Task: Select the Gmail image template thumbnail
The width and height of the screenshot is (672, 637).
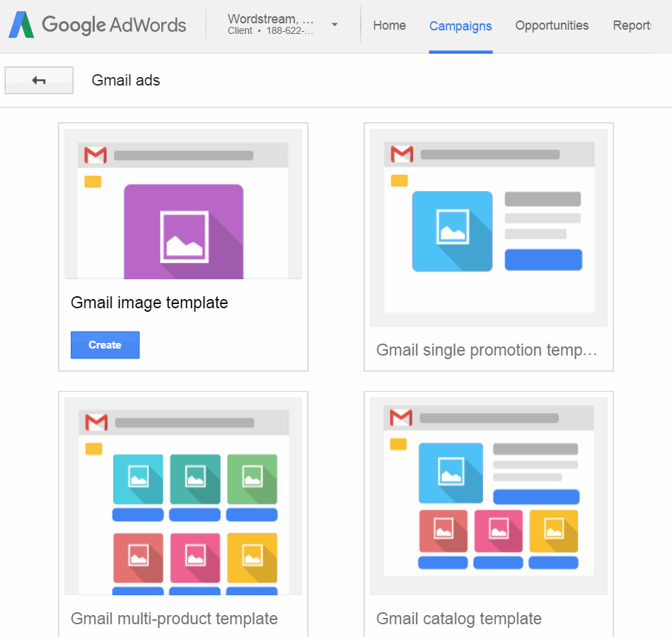Action: click(183, 204)
